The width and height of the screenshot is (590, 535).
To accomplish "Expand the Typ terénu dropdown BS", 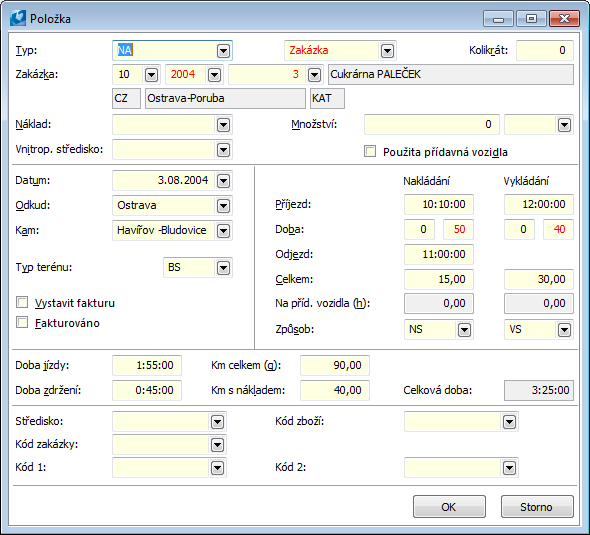I will pos(223,268).
